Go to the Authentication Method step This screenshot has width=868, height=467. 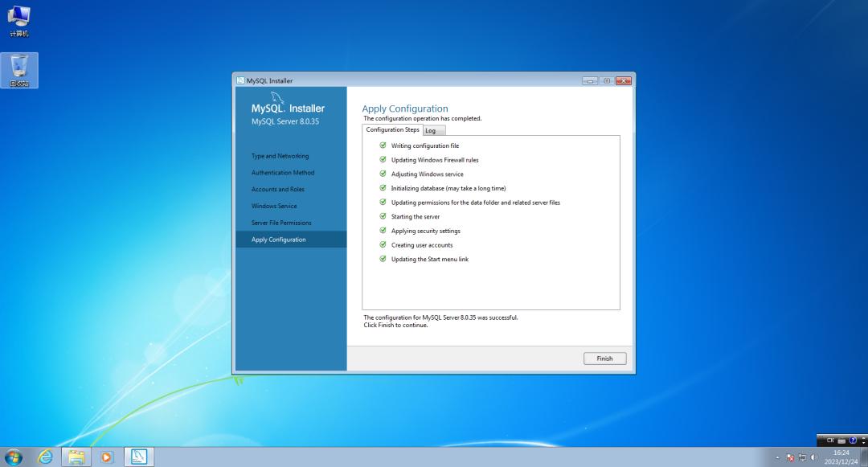[x=283, y=173]
